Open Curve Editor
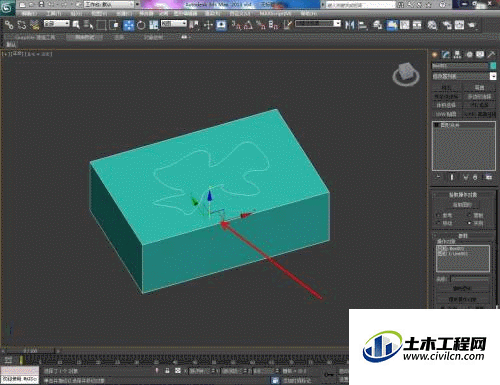Image resolution: width=500 pixels, height=385 pixels. point(405,25)
